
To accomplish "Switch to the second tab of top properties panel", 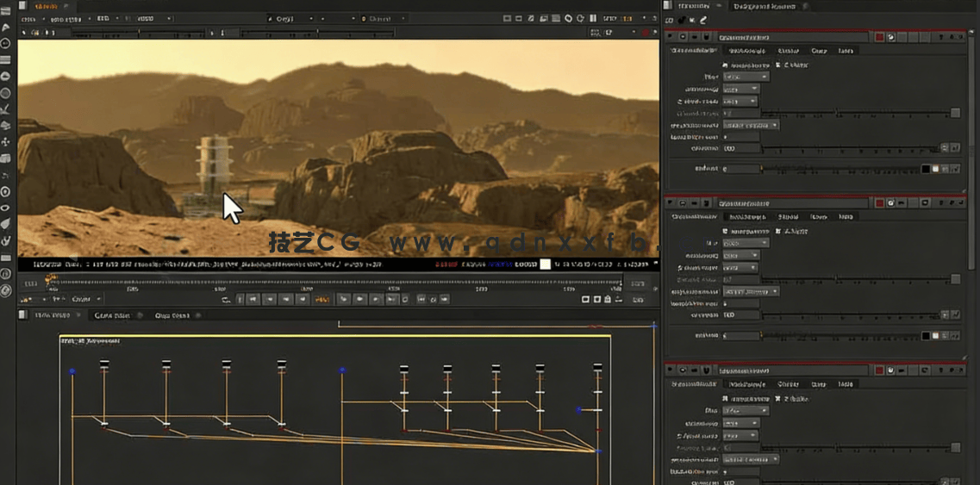I will pos(746,51).
